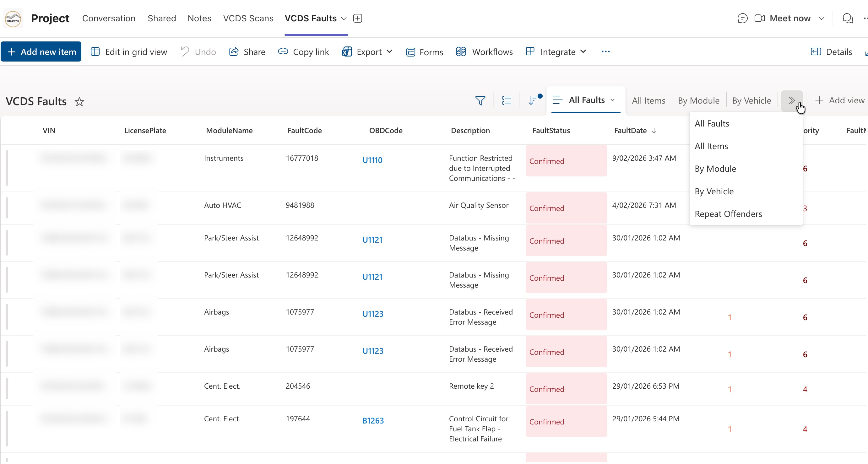This screenshot has width=868, height=464.
Task: Select the Instruments row selector
Action: [7, 168]
